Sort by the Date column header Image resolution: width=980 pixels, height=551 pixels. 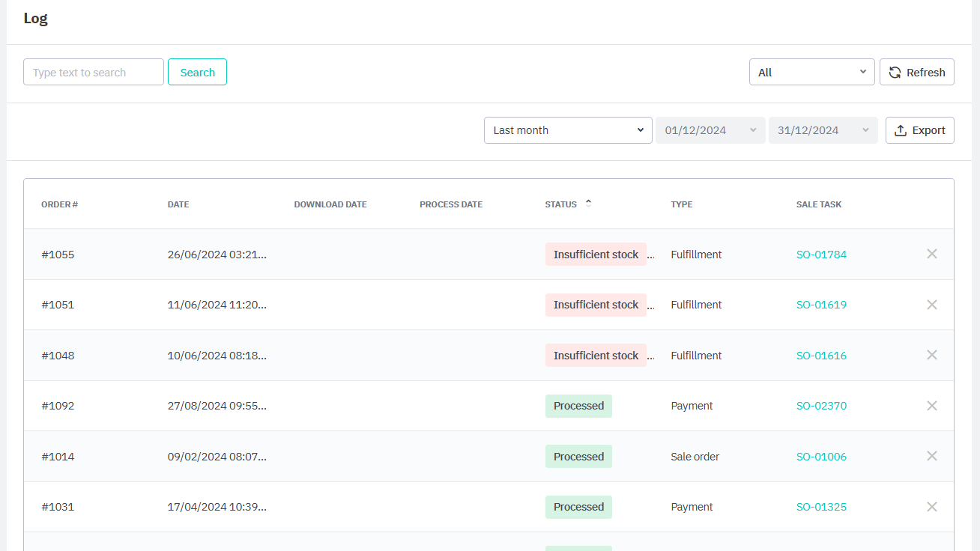[178, 204]
